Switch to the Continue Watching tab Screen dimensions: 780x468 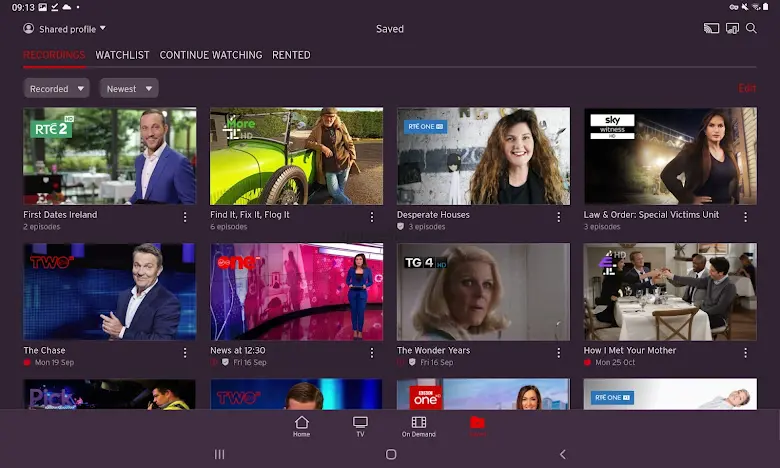pos(211,55)
